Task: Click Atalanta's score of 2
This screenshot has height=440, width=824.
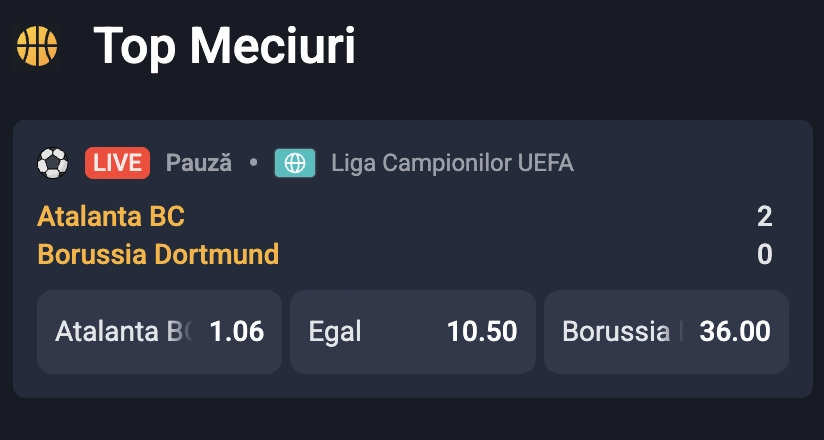Action: (x=764, y=216)
